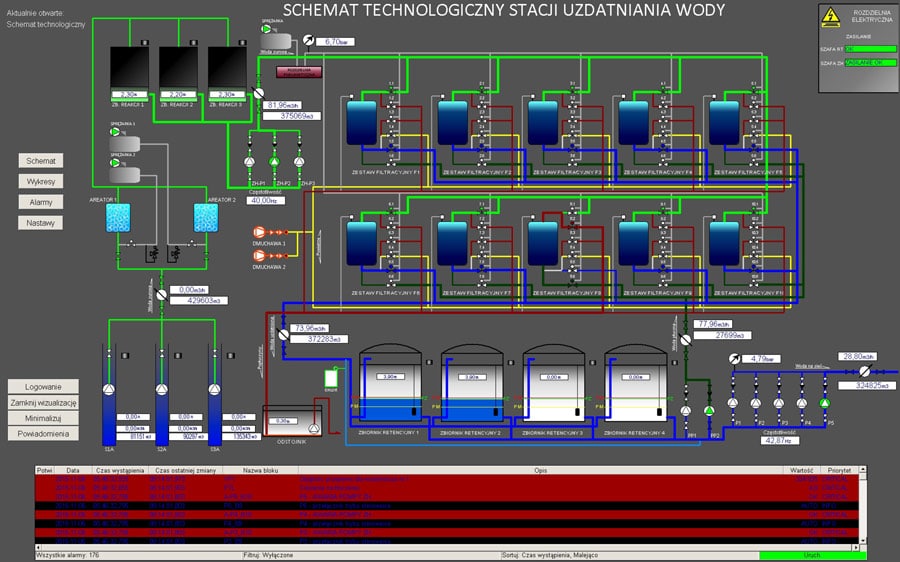The image size is (900, 562).
Task: Click the Odstojnik pump icon
Action: [x=313, y=428]
